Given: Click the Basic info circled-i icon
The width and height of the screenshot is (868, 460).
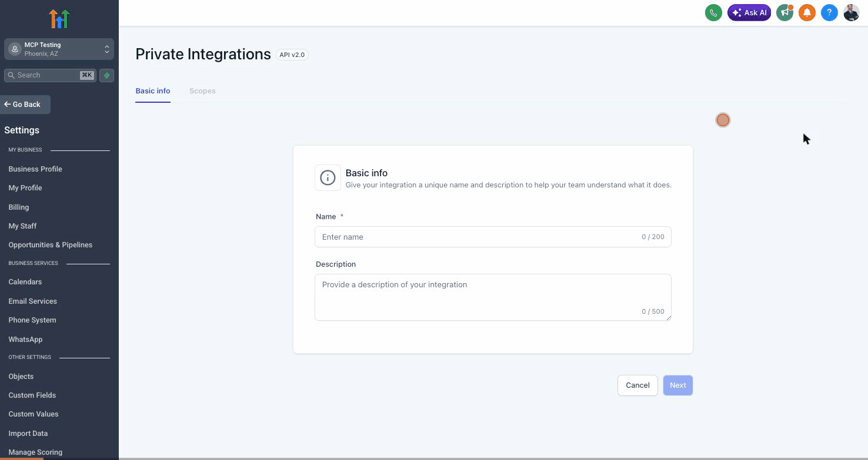Looking at the screenshot, I should [x=328, y=177].
